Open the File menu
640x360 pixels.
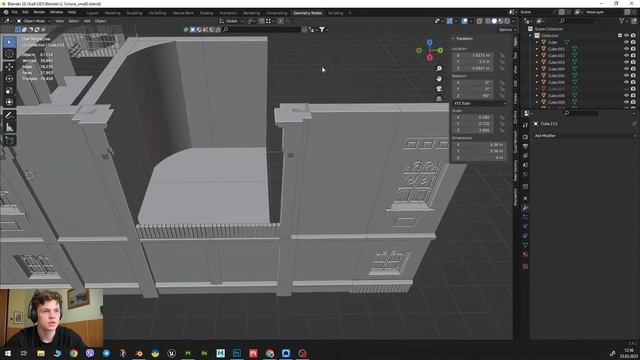[x=15, y=12]
